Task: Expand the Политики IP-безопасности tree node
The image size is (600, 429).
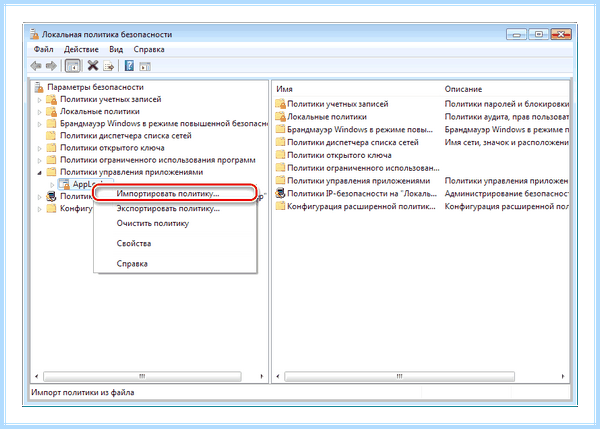Action: click(x=39, y=197)
